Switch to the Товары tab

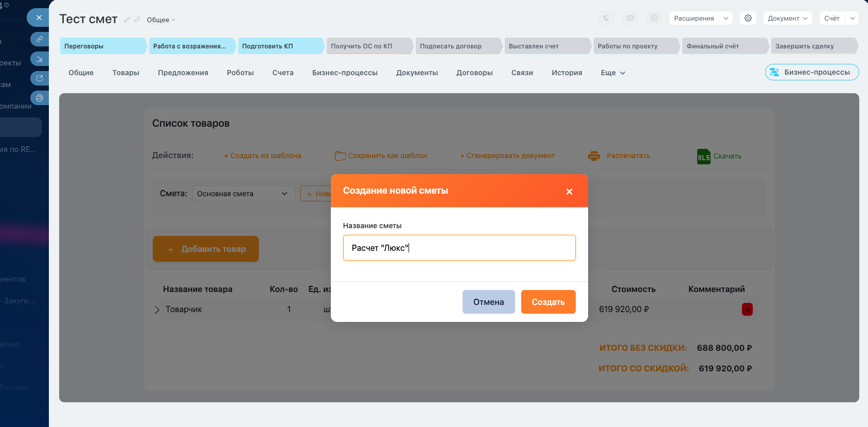pyautogui.click(x=126, y=73)
